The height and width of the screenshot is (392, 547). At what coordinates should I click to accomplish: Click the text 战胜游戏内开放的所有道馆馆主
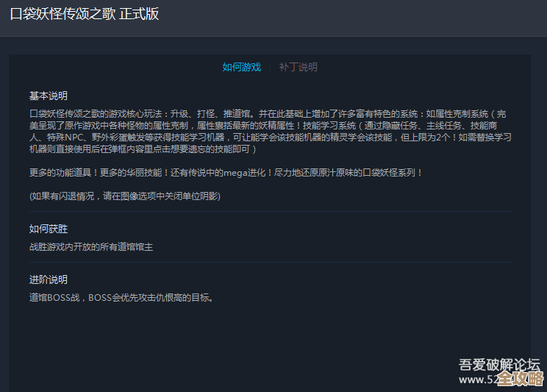[91, 247]
